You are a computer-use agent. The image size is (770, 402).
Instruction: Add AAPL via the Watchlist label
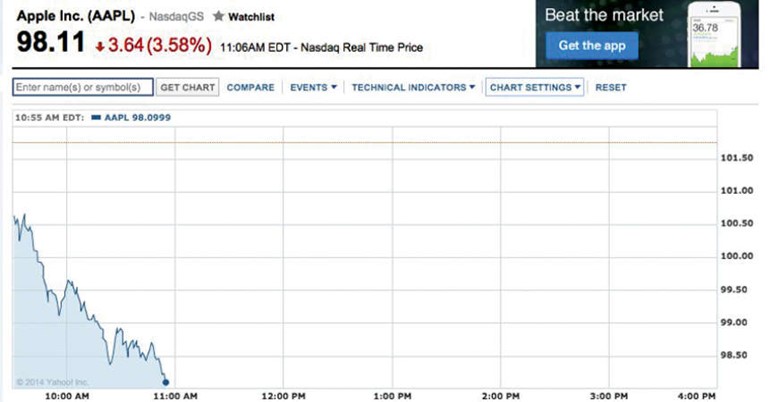click(x=251, y=17)
